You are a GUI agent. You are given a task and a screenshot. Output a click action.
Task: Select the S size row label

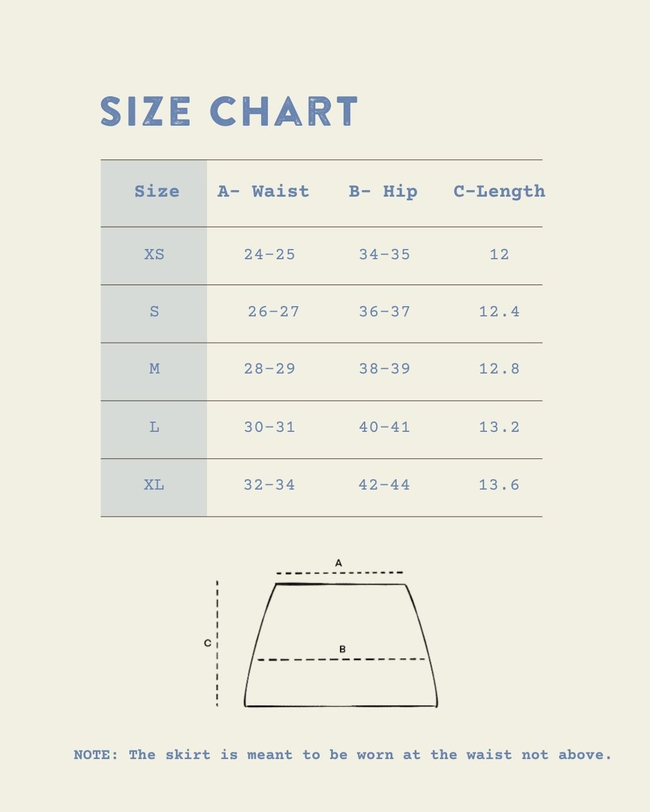[154, 312]
